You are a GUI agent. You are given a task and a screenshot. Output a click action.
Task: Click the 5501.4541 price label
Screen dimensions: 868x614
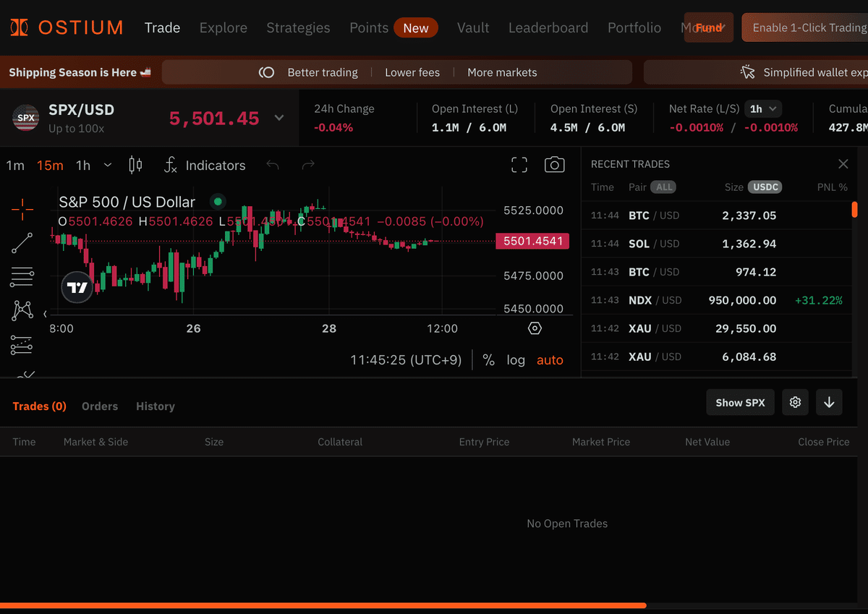532,241
